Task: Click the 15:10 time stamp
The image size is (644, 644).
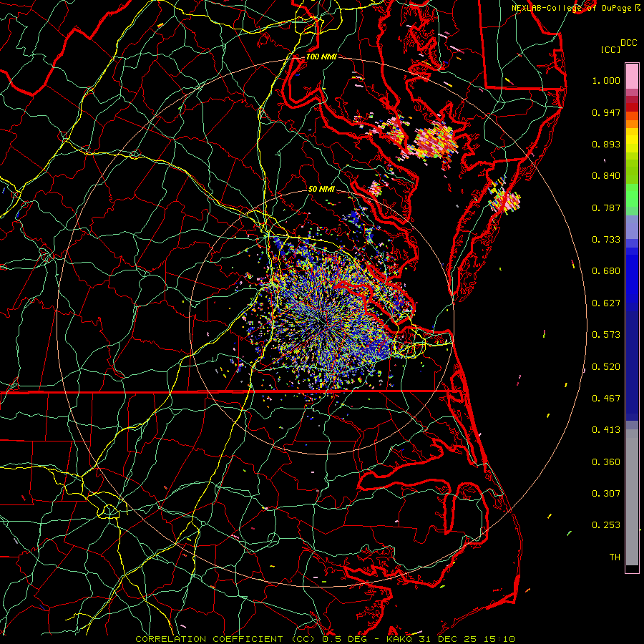Action: pos(498,639)
